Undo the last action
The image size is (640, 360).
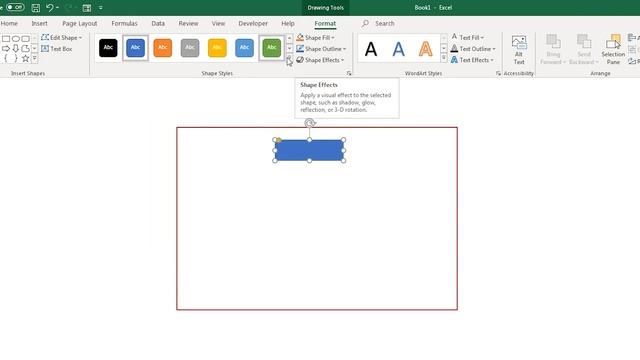click(x=49, y=8)
